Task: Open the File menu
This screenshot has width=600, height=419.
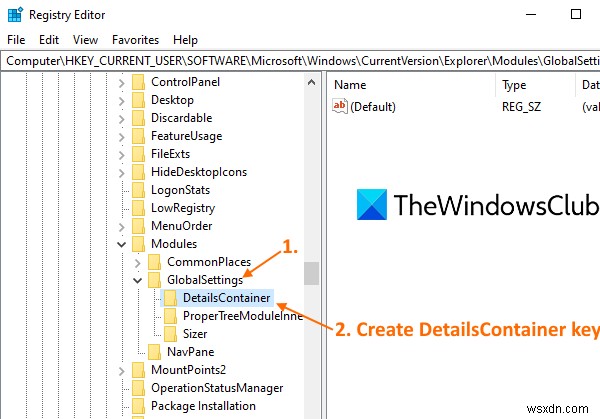Action: point(16,40)
